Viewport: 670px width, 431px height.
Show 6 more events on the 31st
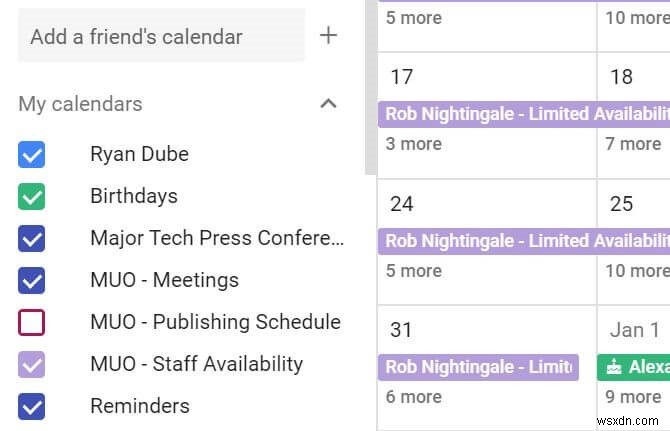(414, 397)
